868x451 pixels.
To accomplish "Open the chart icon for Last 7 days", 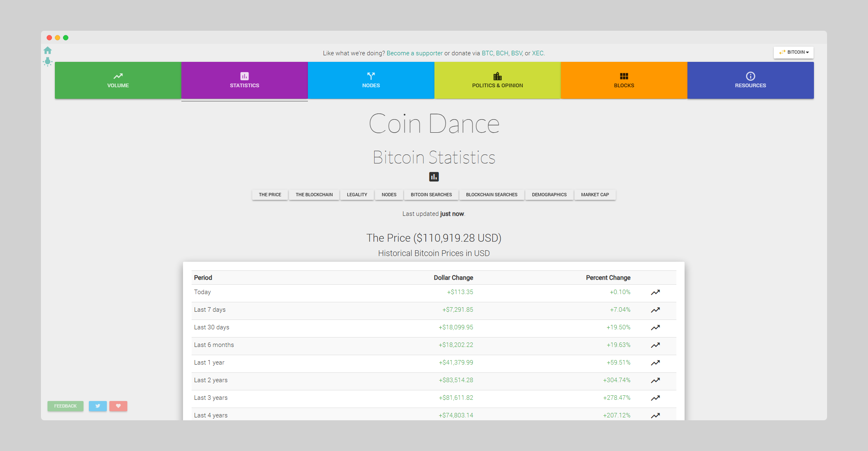I will point(656,310).
